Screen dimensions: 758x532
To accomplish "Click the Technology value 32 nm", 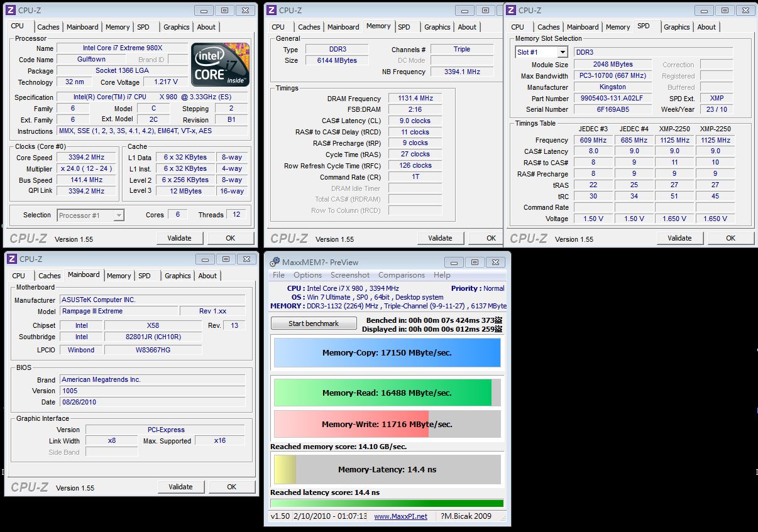I will [74, 82].
